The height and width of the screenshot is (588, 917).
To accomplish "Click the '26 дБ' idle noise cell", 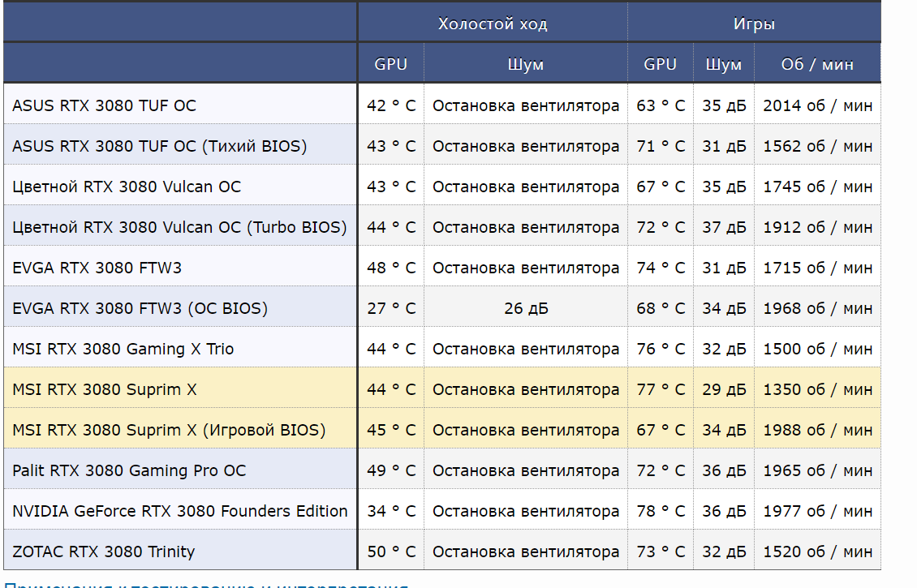I will 525,308.
